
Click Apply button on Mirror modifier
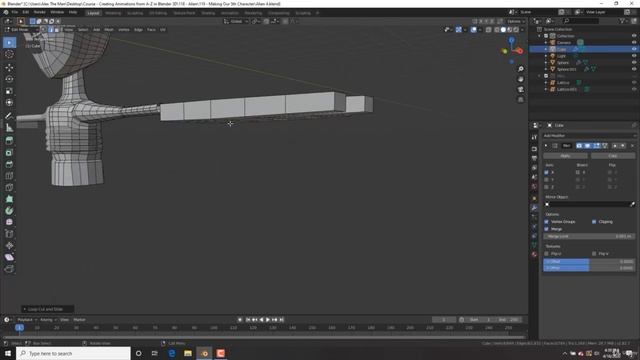[565, 156]
